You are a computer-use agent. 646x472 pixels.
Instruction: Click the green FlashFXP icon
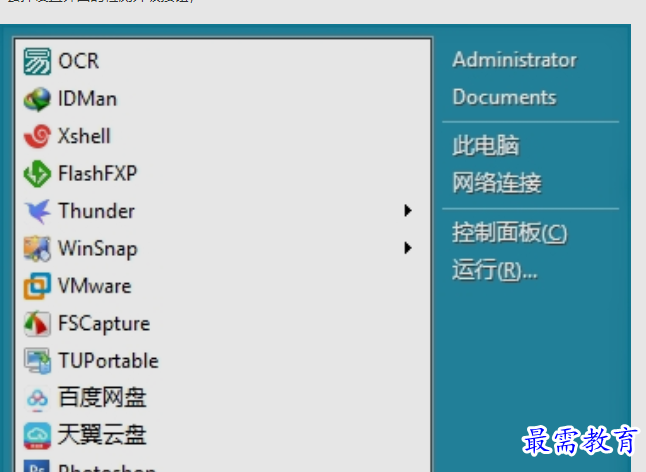pos(37,174)
